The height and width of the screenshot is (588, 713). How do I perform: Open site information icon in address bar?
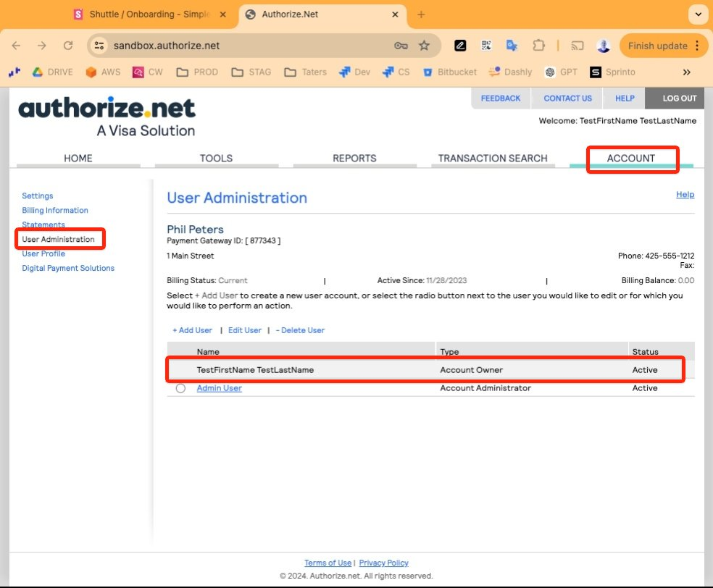pos(99,46)
